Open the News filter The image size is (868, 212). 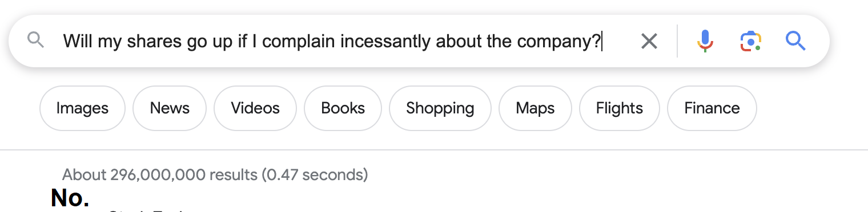click(x=170, y=108)
